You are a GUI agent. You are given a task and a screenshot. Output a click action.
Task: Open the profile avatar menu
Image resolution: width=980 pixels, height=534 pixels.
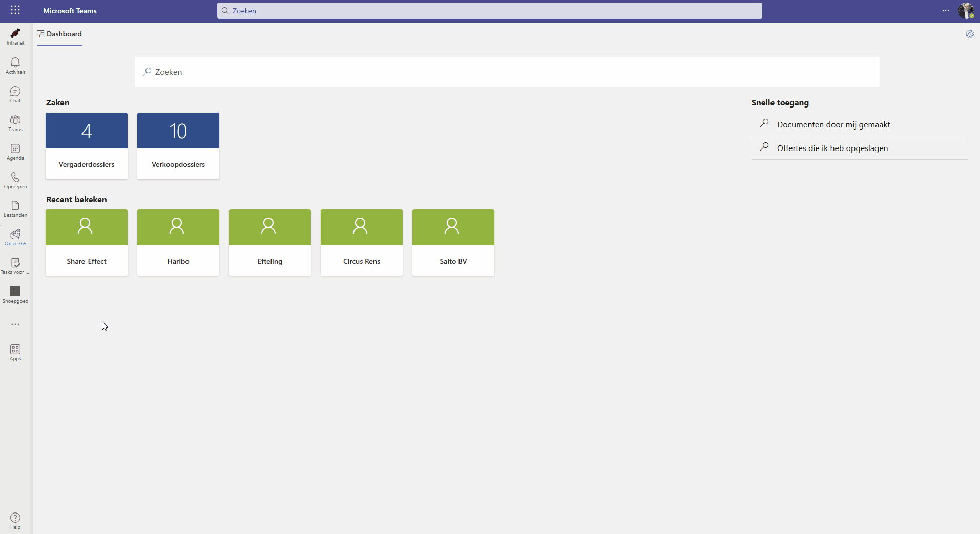click(966, 11)
